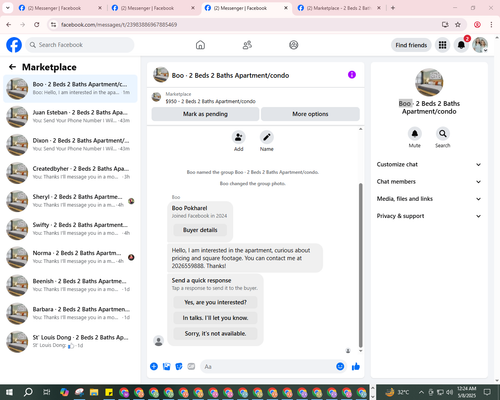This screenshot has width=500, height=400.
Task: Open the taskbar clock and date
Action: (467, 392)
